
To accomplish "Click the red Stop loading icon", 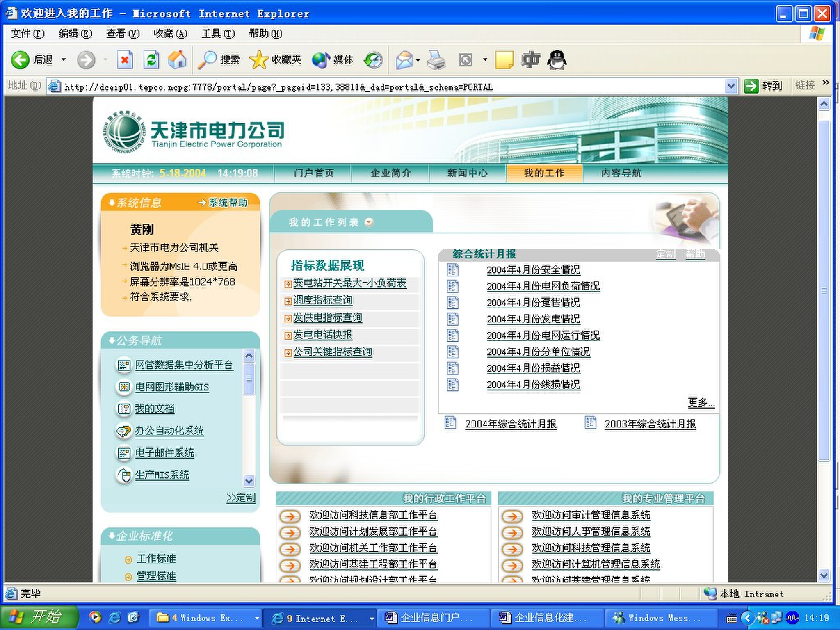I will click(x=125, y=60).
